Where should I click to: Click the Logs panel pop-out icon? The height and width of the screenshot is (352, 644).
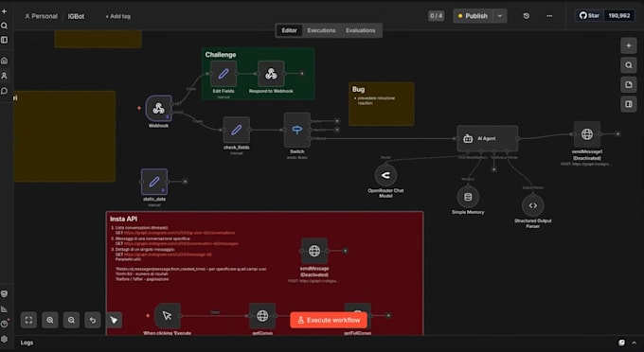pos(622,343)
